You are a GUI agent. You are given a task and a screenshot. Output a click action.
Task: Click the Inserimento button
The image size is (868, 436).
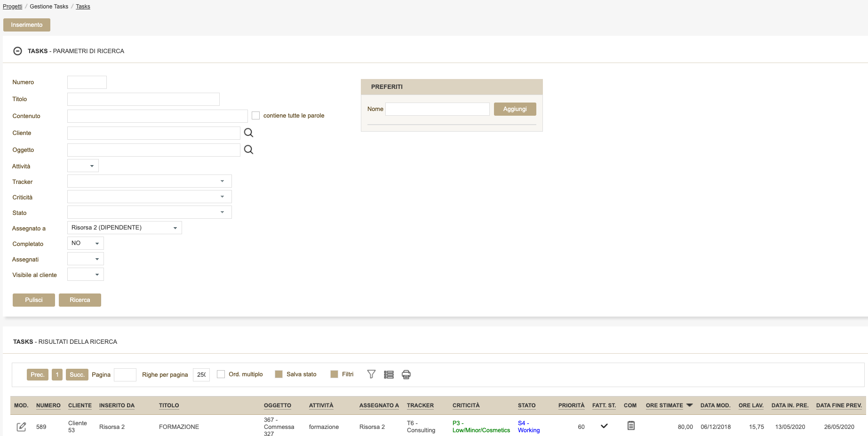click(x=27, y=25)
